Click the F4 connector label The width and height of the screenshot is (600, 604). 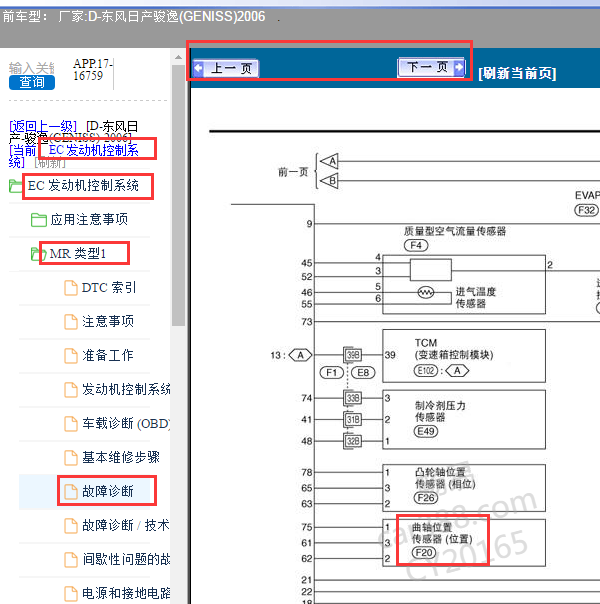416,245
